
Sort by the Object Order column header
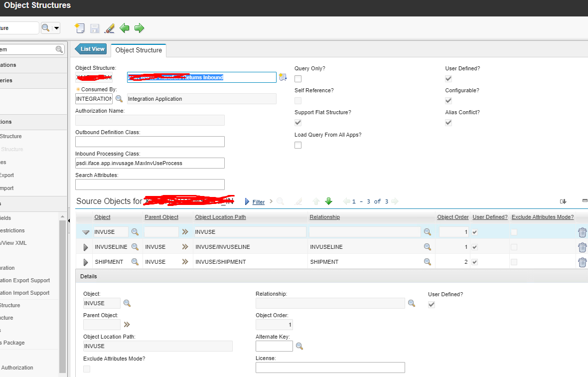452,217
